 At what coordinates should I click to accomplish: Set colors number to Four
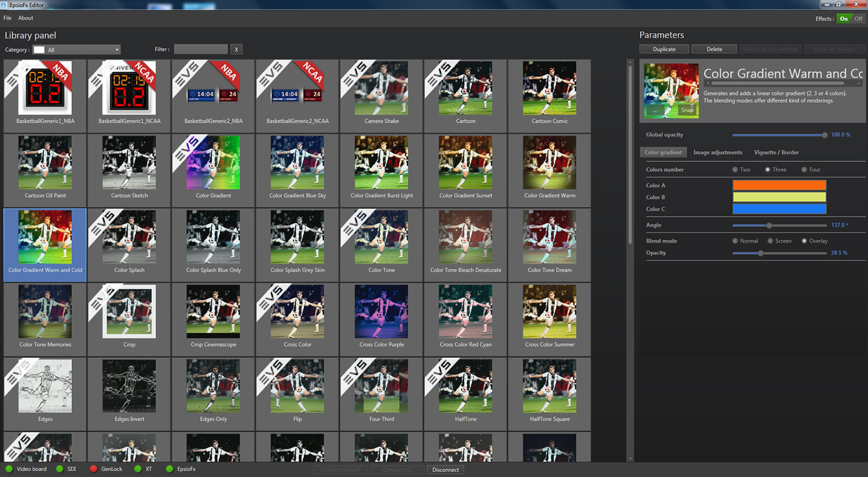(804, 169)
